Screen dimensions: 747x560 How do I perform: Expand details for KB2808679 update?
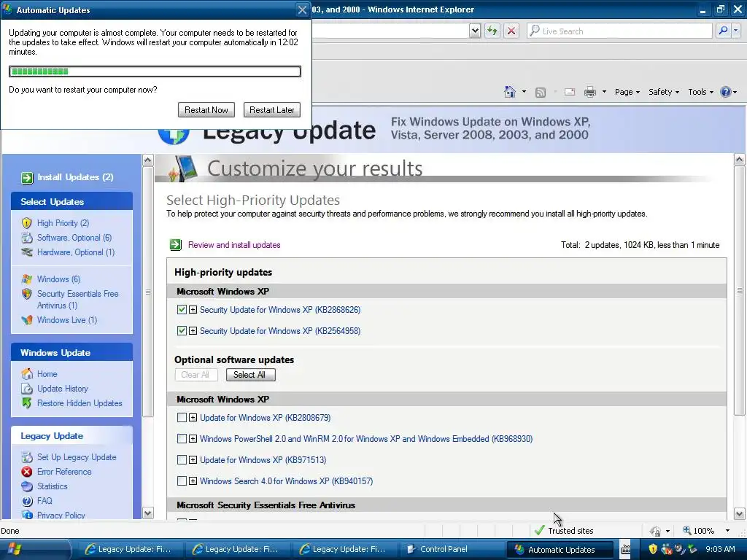[193, 418]
